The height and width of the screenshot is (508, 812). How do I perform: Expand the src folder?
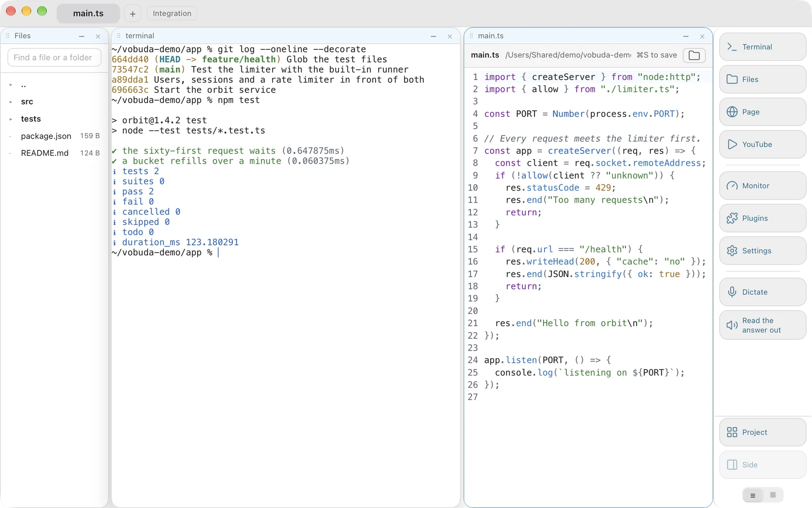pos(11,102)
